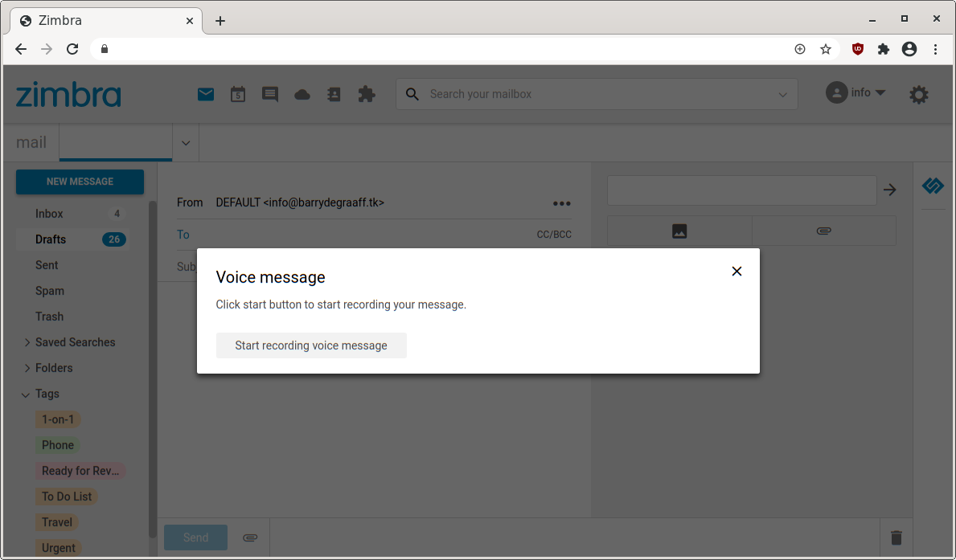Select the Phone tag
Image resolution: width=956 pixels, height=560 pixels.
pos(58,445)
